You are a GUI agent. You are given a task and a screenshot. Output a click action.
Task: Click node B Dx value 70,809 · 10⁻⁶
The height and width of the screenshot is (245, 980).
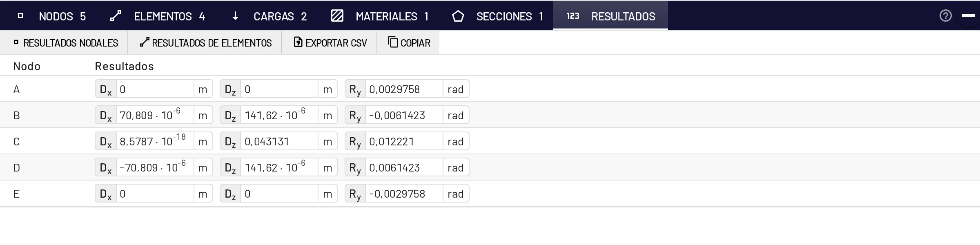point(155,115)
